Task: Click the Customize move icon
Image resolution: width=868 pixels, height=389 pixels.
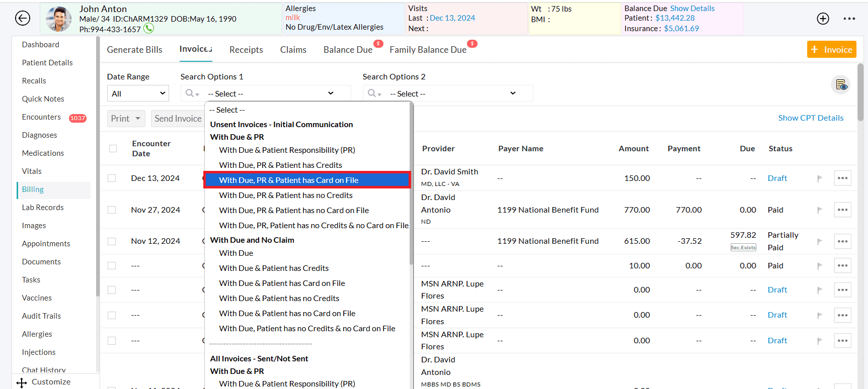Action: tap(22, 382)
